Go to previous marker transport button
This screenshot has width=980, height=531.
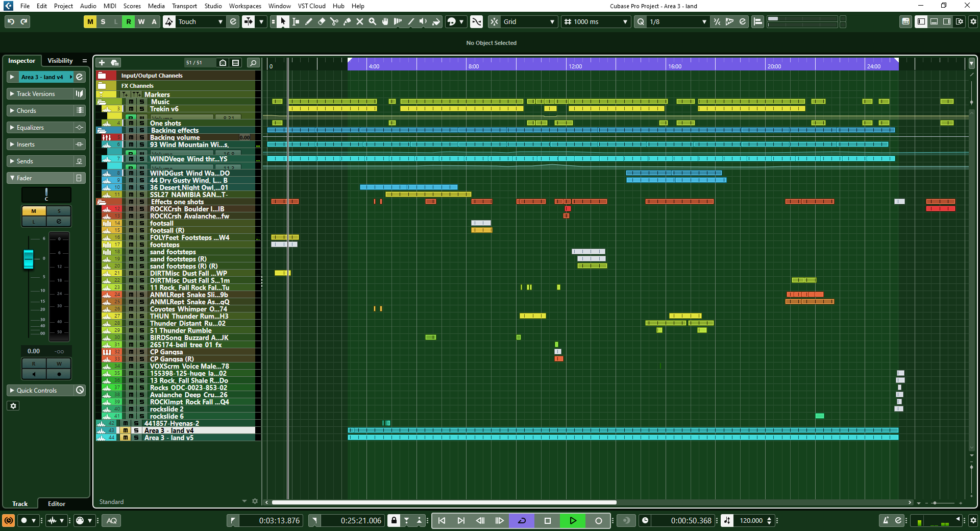pyautogui.click(x=442, y=521)
